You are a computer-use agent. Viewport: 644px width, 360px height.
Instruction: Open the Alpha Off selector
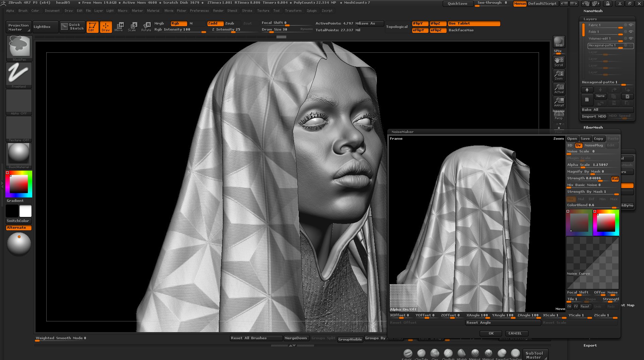[19, 102]
